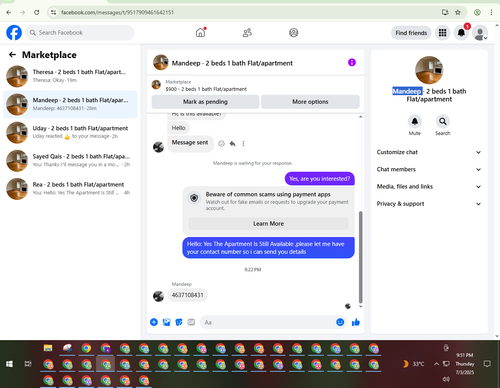Click listing thumbnail in right panel
This screenshot has height=388, width=500.
coord(429,70)
